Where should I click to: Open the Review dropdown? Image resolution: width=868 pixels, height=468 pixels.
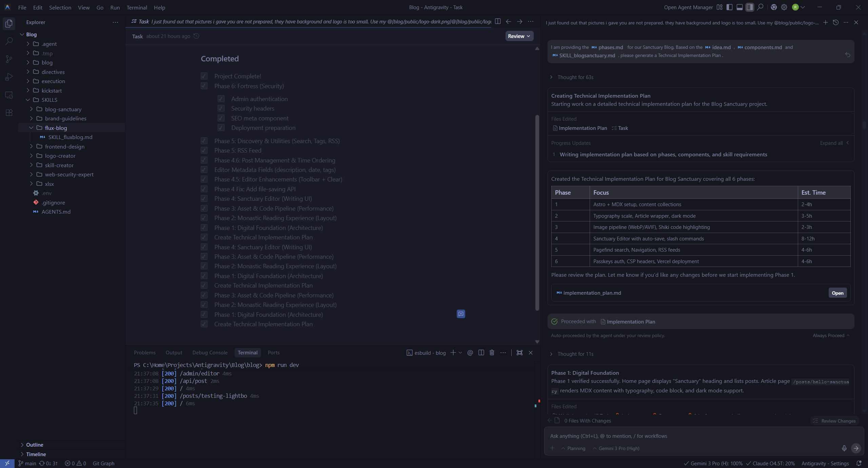click(x=519, y=36)
